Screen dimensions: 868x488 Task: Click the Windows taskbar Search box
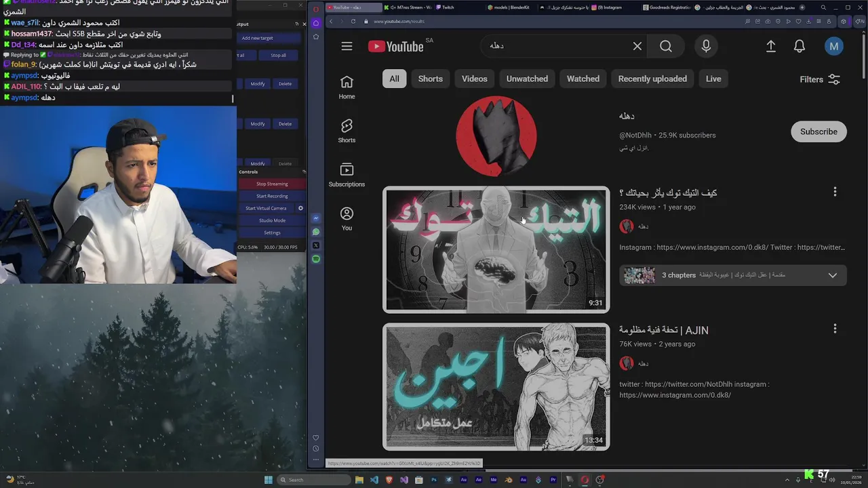313,480
